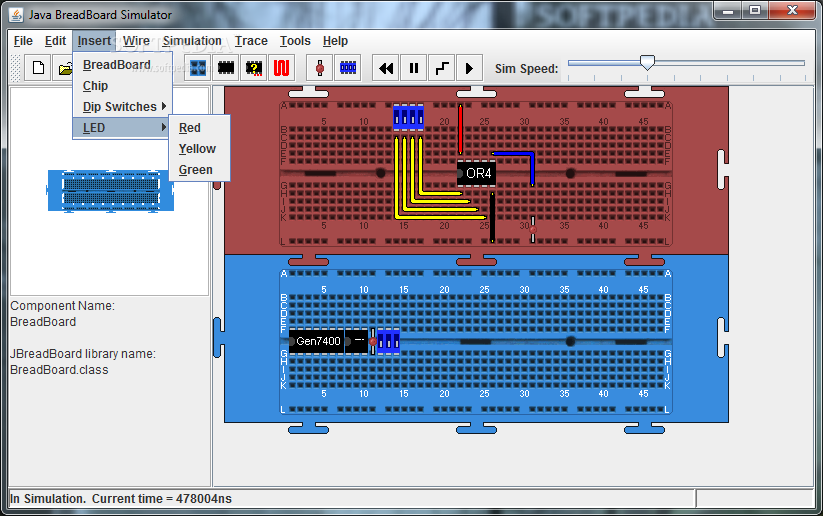Image resolution: width=823 pixels, height=516 pixels.
Task: Select the OR4 chip on red breadboard
Action: coord(476,173)
